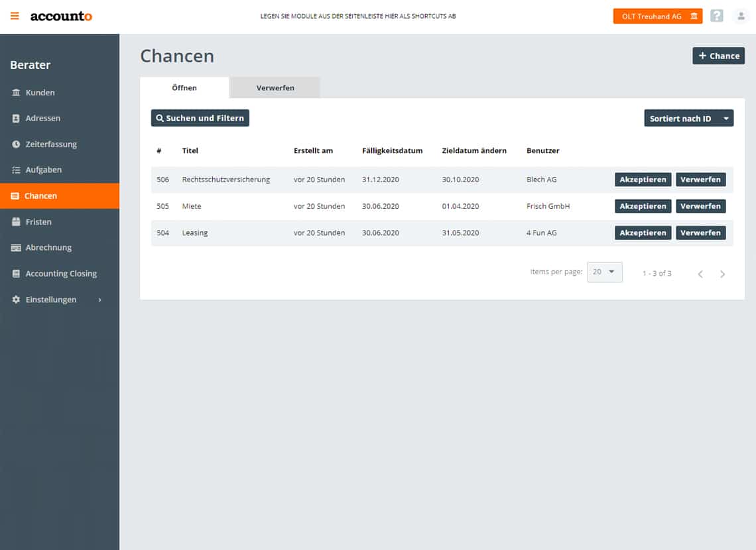
Task: Add a new Chance
Action: click(x=718, y=56)
